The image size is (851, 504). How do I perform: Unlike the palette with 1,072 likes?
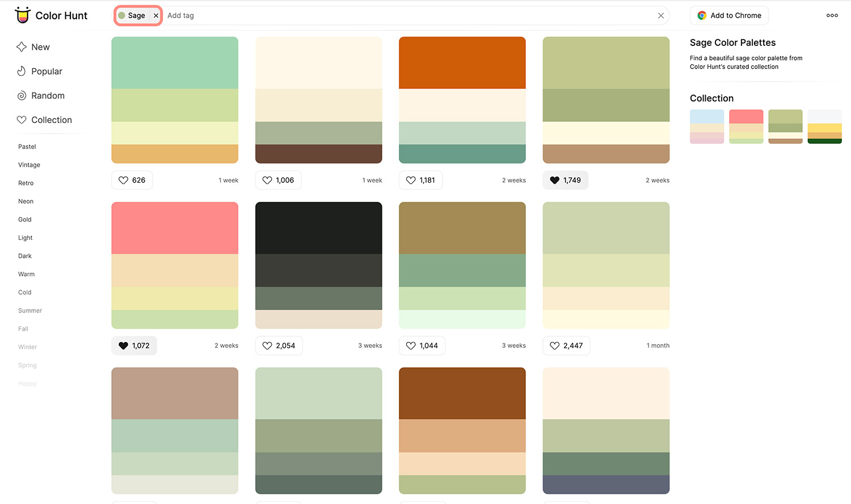[134, 346]
